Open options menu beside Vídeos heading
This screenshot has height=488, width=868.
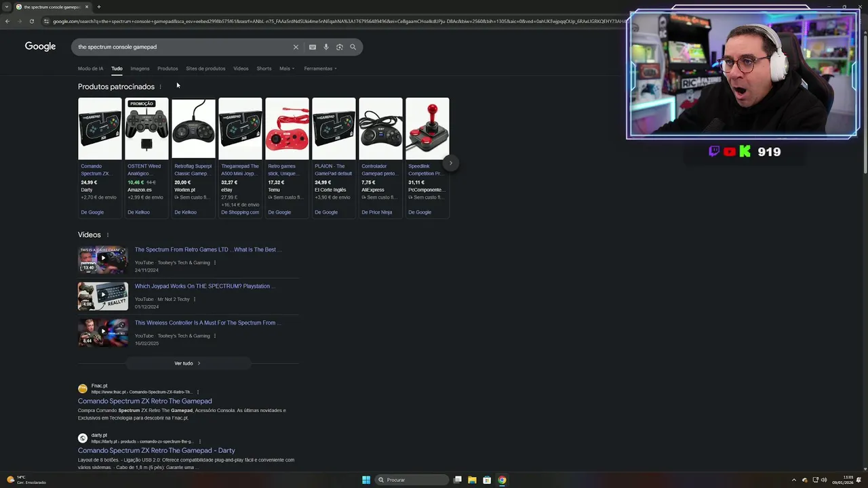pyautogui.click(x=107, y=235)
